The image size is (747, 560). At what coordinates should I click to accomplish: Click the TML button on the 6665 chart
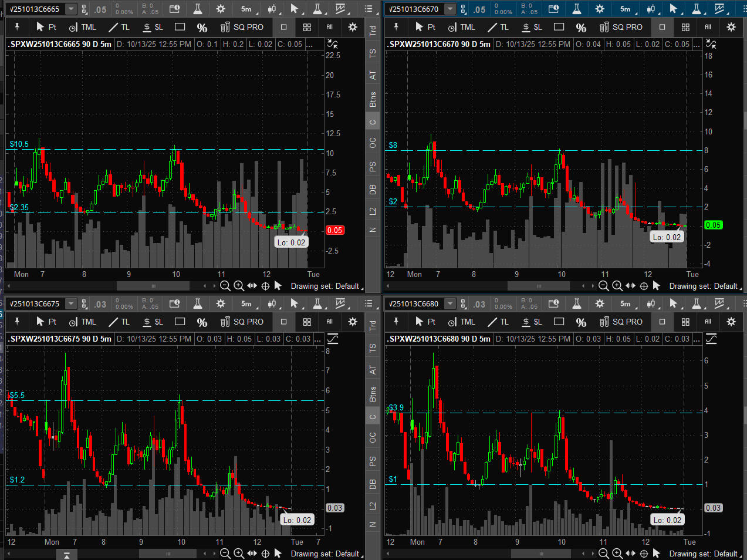tap(82, 27)
